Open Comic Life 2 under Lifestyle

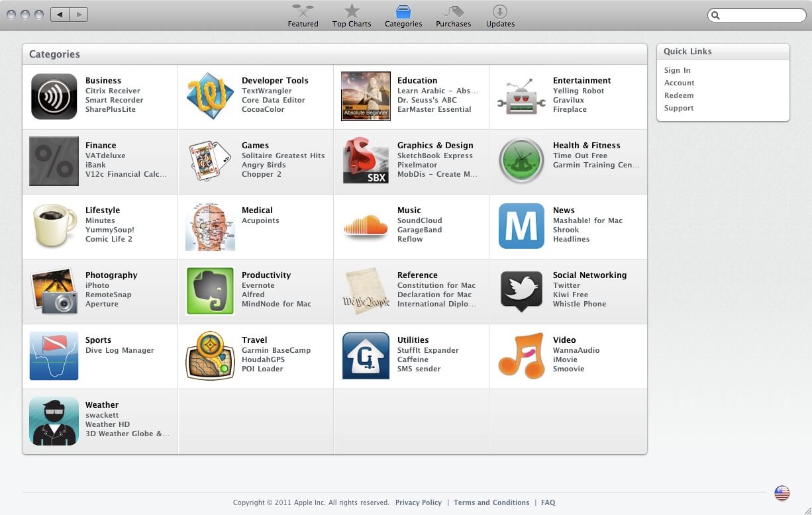tap(109, 239)
